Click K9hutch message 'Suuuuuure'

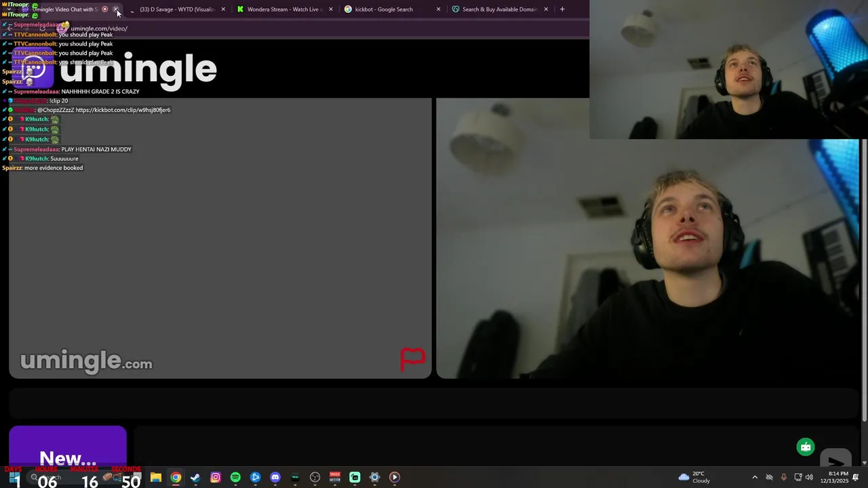[64, 159]
